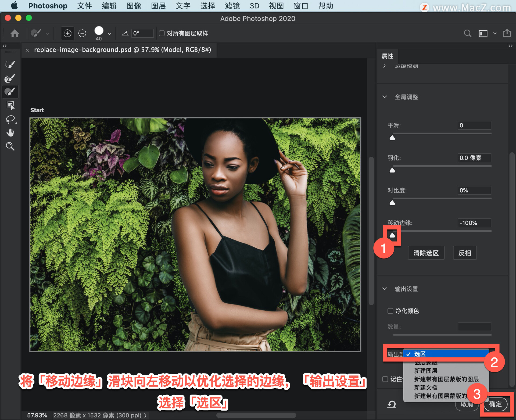The height and width of the screenshot is (420, 516).
Task: Select the Object Selection tool
Action: coord(10,105)
